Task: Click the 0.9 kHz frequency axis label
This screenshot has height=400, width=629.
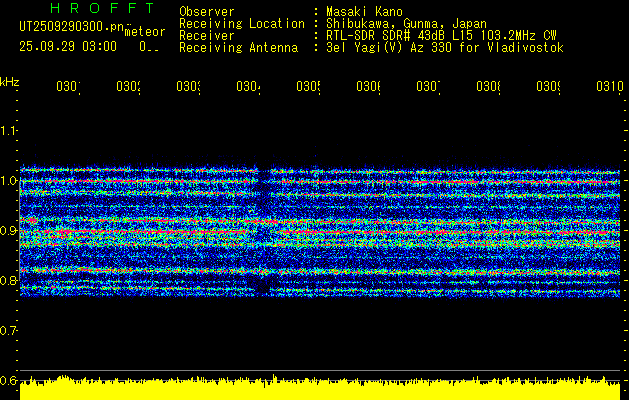Action: click(x=8, y=230)
